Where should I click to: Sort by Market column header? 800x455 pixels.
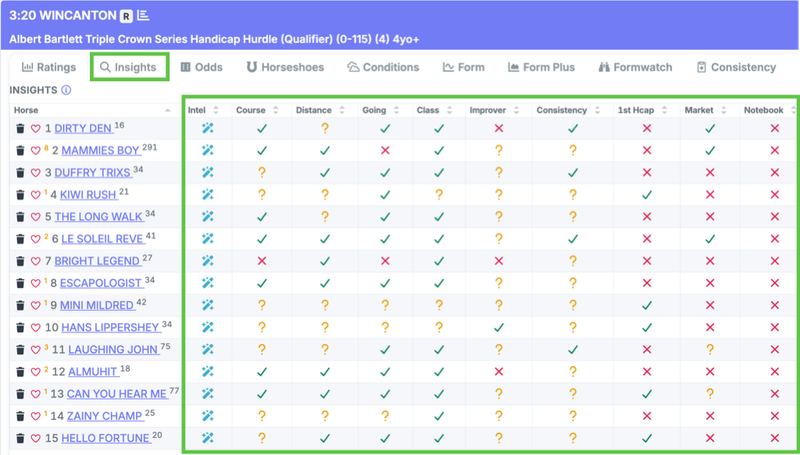(x=706, y=110)
